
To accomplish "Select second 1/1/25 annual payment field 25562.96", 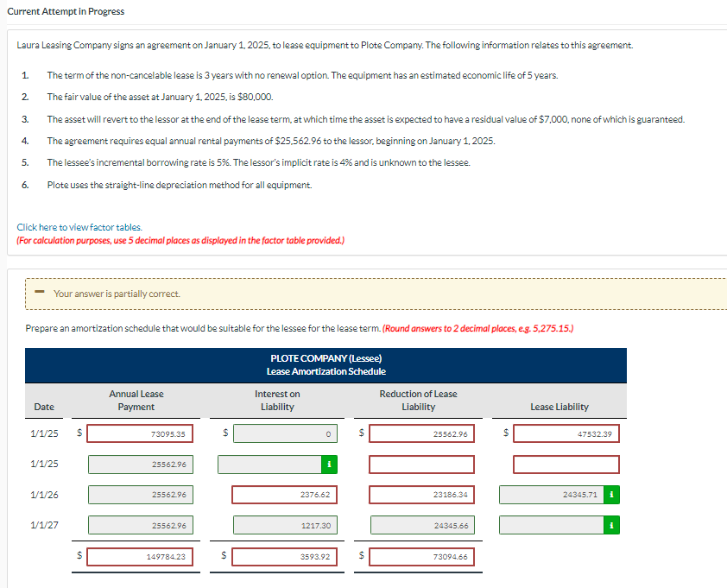I will point(141,465).
